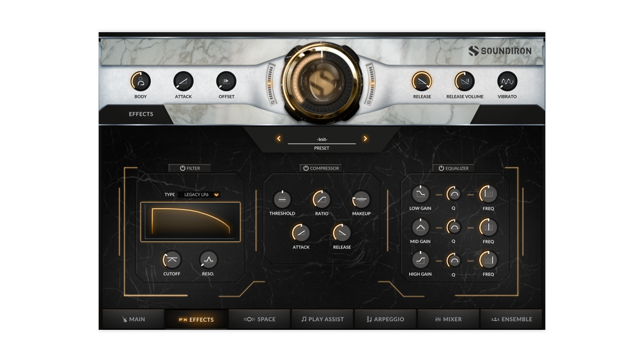Click the filter response curve display
The width and height of the screenshot is (644, 362).
coord(191,222)
